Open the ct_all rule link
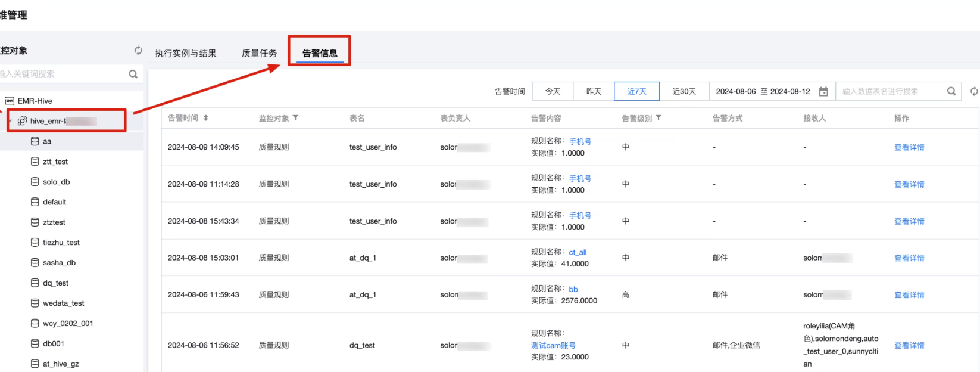Screen dimensions: 980x372 [578, 252]
